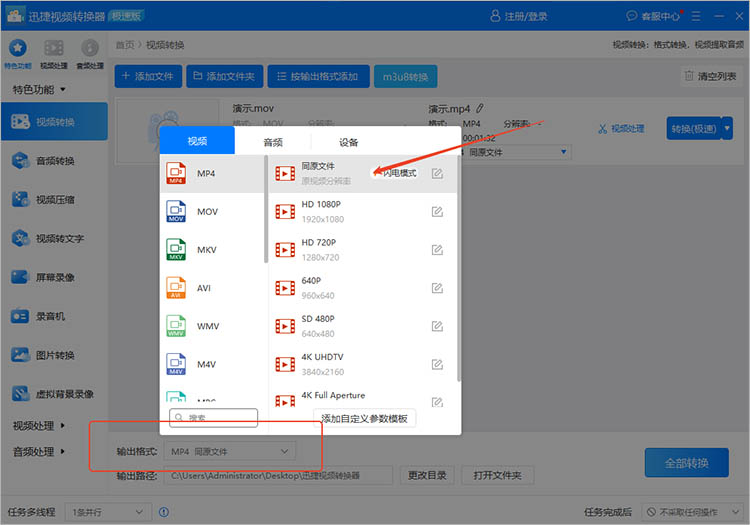Click the 输出路径 path field
The width and height of the screenshot is (750, 525).
278,475
